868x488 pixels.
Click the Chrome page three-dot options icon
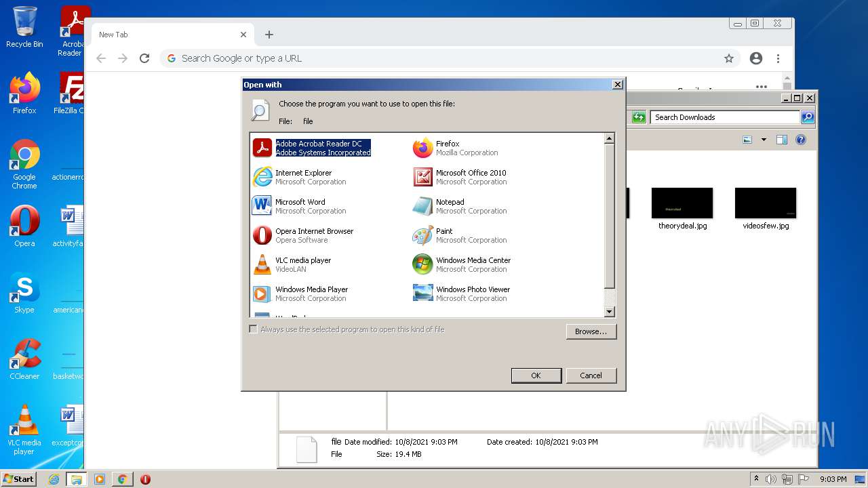point(762,87)
